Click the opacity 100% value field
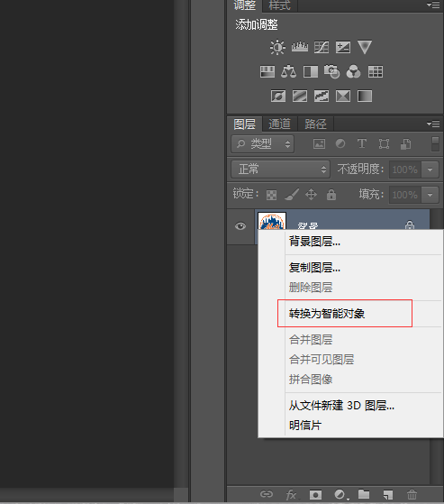 tap(405, 170)
